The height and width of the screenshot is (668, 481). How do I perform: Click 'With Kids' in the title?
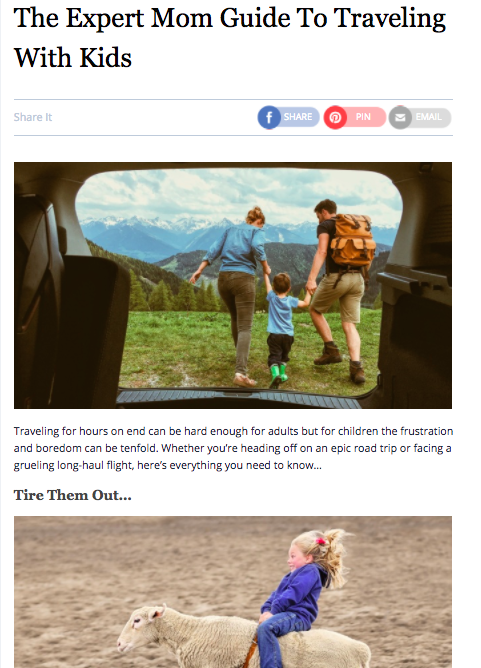tap(73, 58)
